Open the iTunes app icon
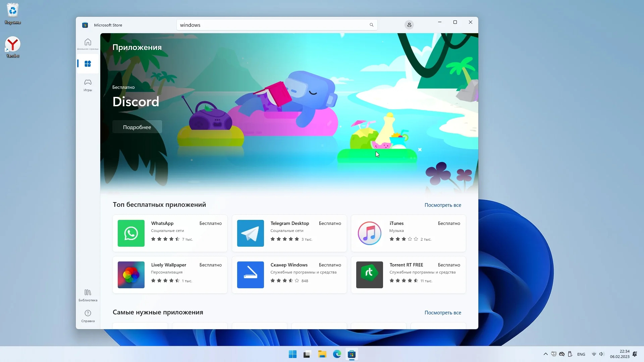 pyautogui.click(x=369, y=233)
